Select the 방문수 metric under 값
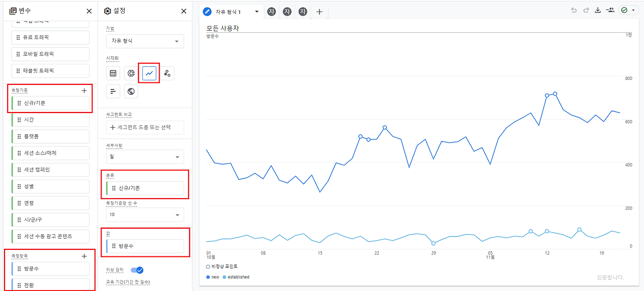Image resolution: width=644 pixels, height=291 pixels. (x=145, y=246)
